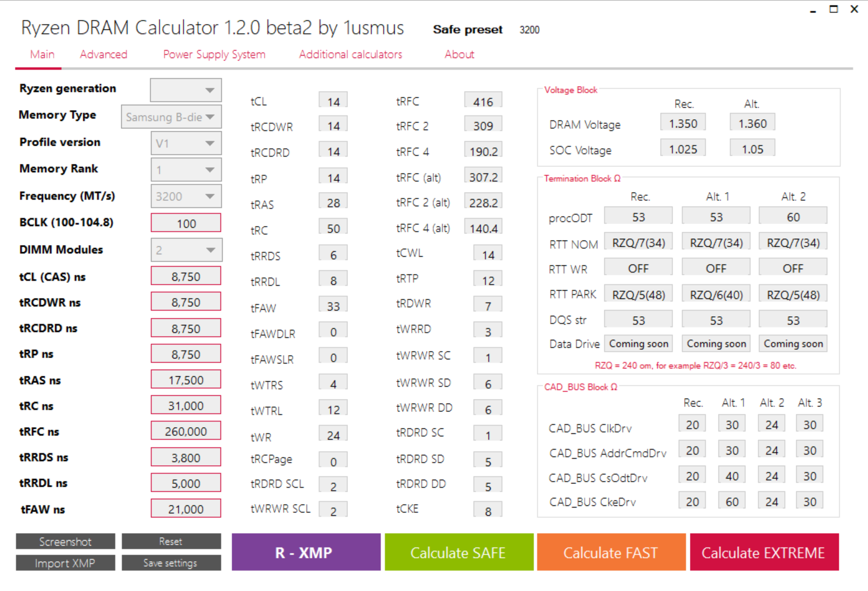Open the Additional calculators tab

[x=350, y=54]
